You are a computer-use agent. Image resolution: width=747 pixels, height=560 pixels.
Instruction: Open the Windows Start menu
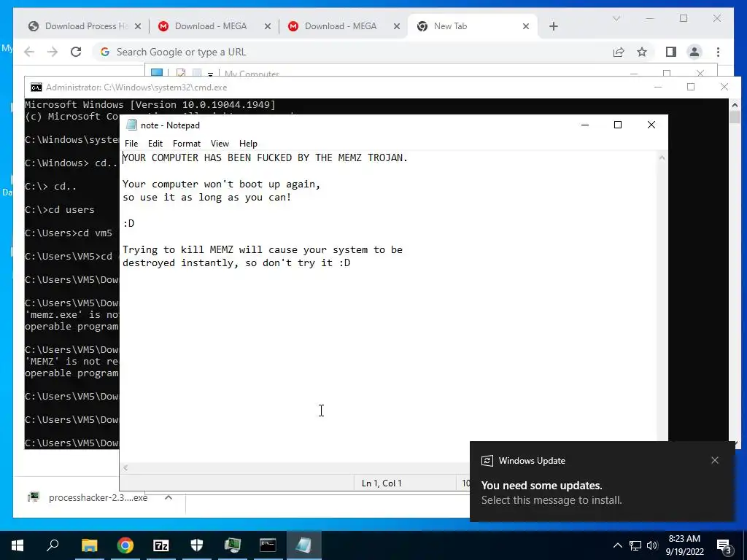click(x=18, y=545)
